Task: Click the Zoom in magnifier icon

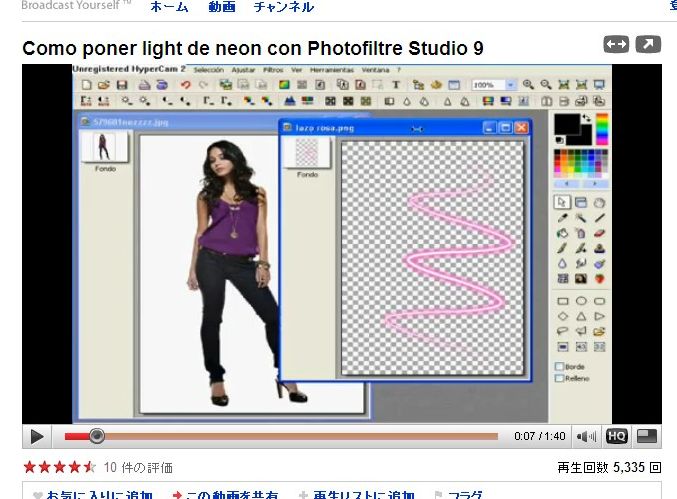Action: (528, 85)
